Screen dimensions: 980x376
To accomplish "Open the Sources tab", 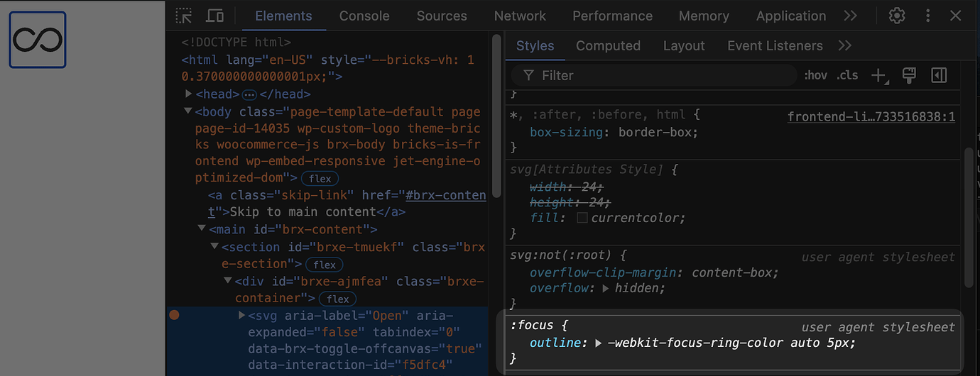I will 442,16.
